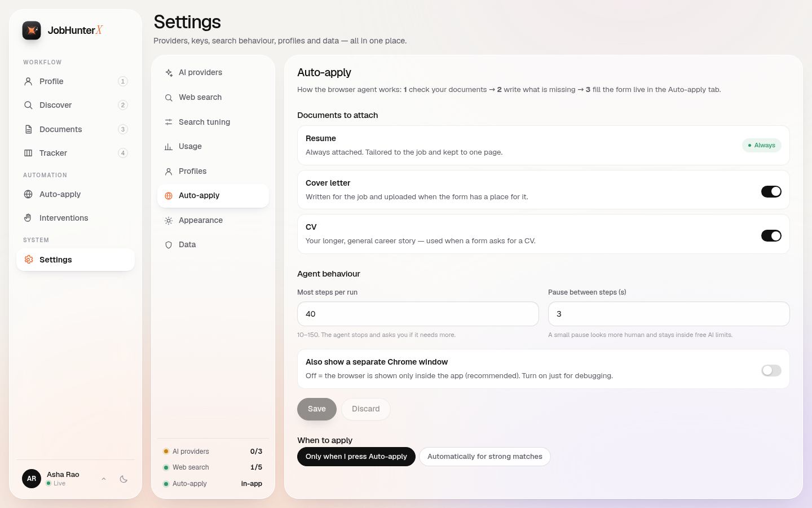812x508 pixels.
Task: Click the Most steps per run field
Action: 418,314
